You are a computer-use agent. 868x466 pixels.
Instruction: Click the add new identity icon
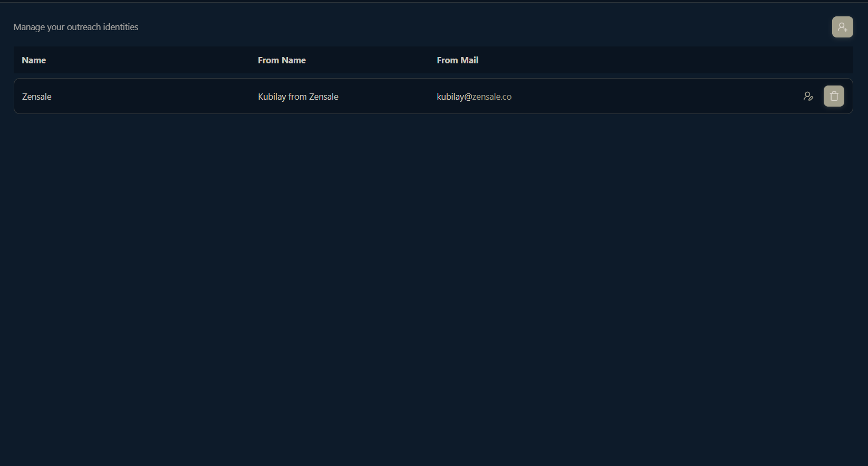click(x=842, y=27)
